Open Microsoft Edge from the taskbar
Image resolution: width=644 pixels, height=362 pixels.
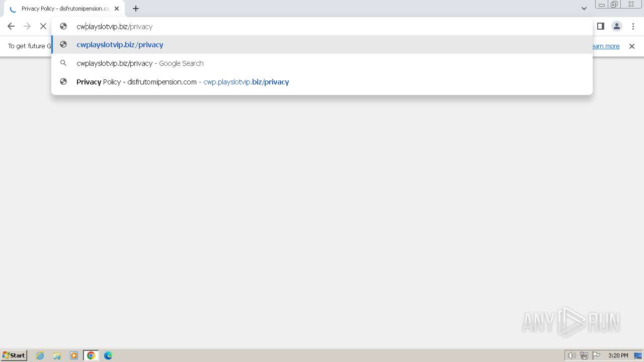108,355
